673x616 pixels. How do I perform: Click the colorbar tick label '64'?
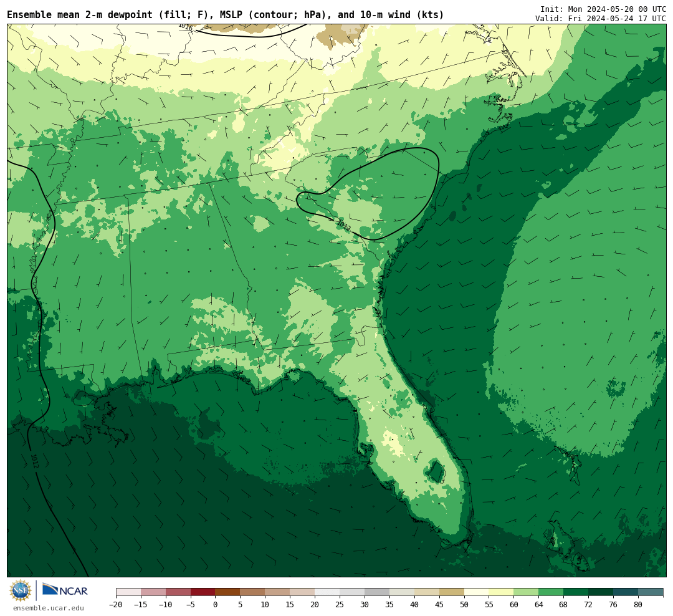pos(538,604)
